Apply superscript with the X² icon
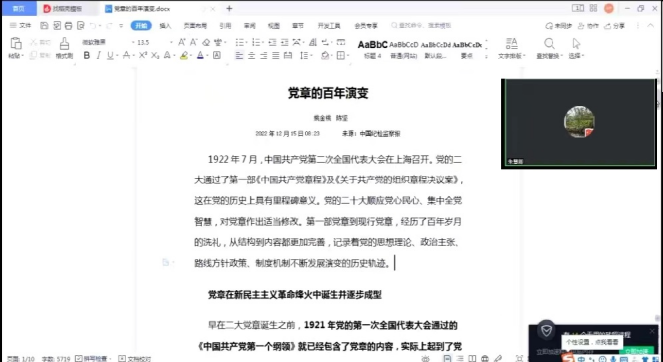This screenshot has height=362, width=663. pos(143,55)
